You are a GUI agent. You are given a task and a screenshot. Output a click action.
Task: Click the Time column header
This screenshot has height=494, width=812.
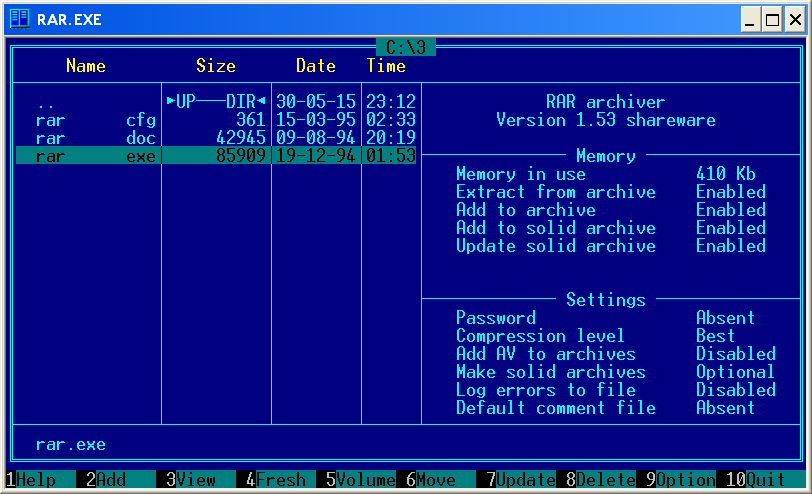pos(386,66)
